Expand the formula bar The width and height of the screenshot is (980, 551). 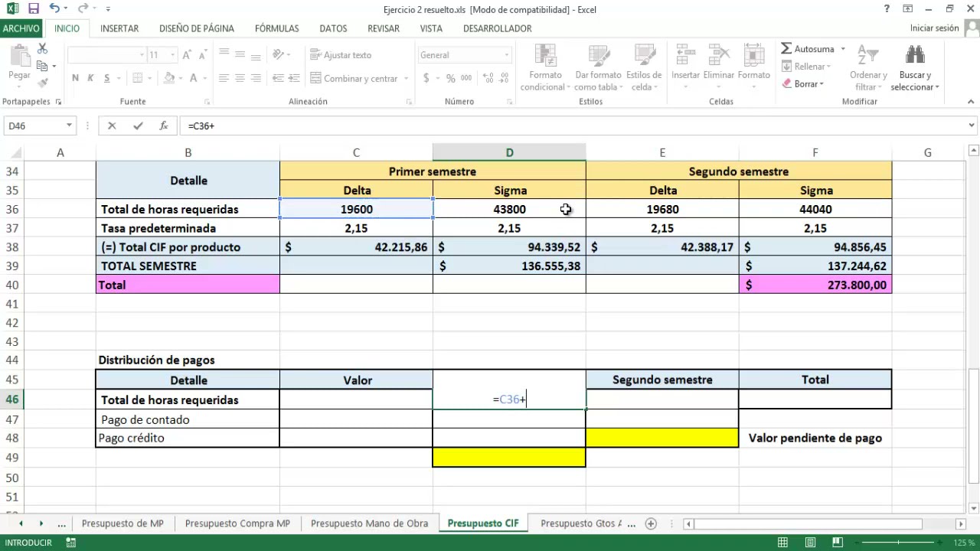(972, 126)
